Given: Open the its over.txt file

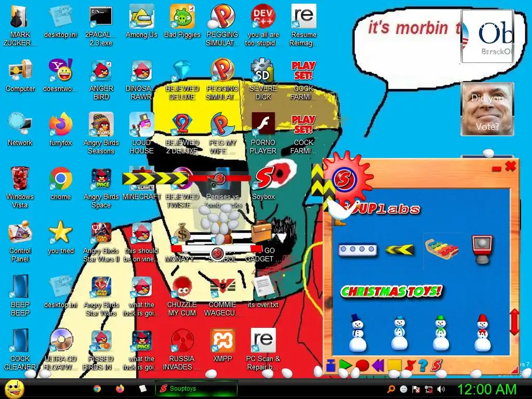Looking at the screenshot, I should (x=263, y=291).
